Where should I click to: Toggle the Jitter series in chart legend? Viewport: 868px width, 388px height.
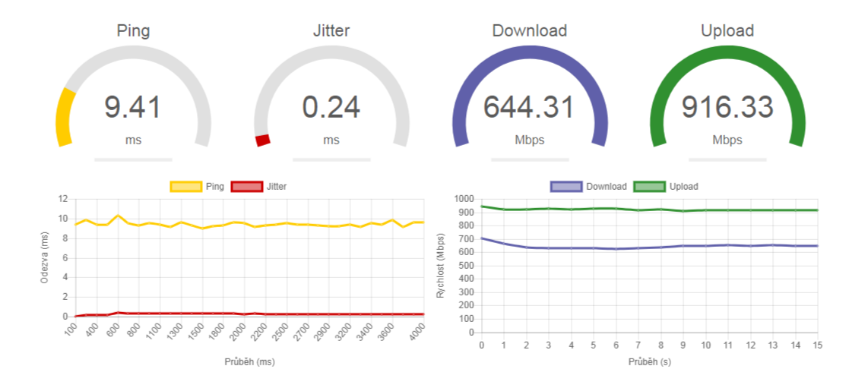[258, 187]
